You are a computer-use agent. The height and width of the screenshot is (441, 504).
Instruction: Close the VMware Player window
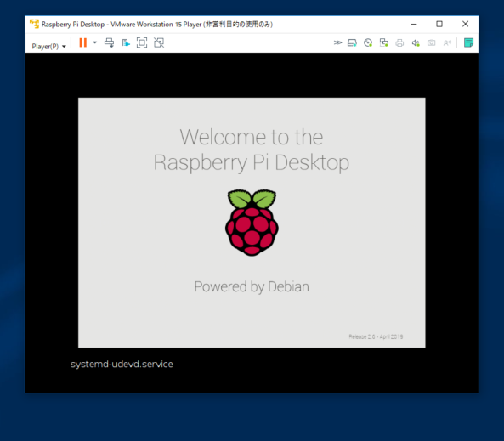click(465, 24)
